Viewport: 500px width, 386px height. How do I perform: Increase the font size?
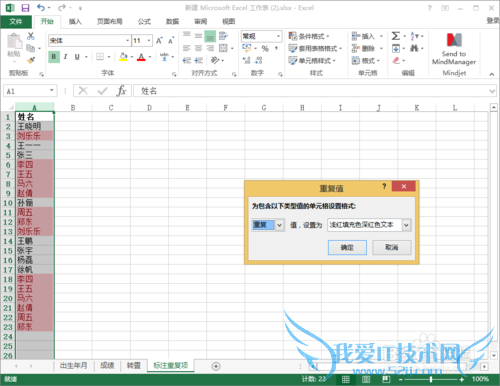coord(159,40)
